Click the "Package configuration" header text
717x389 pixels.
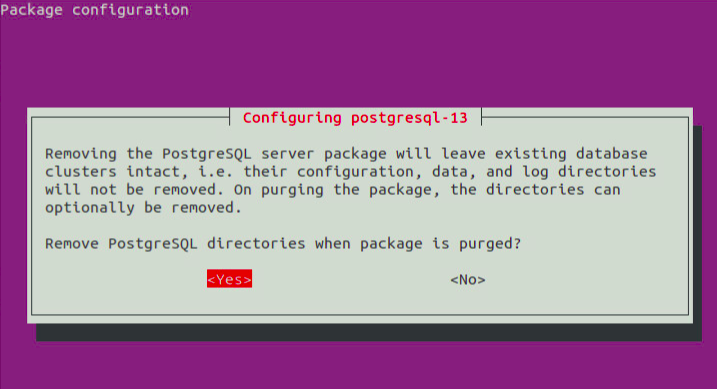95,10
